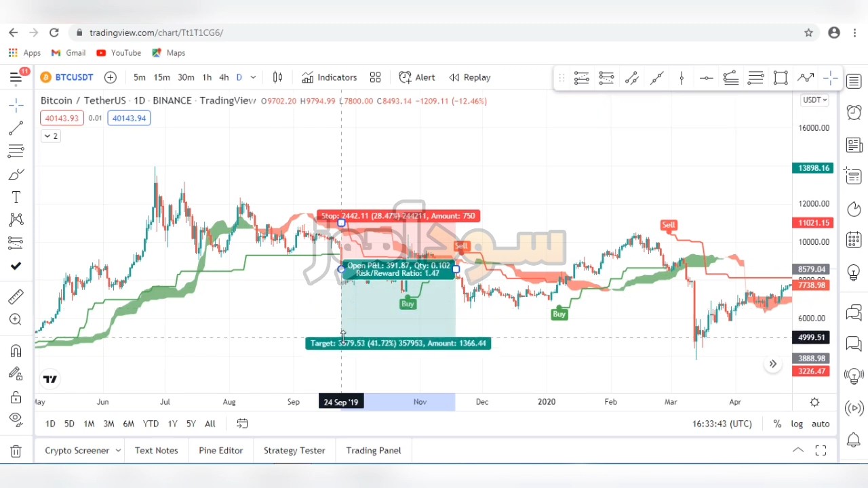Image resolution: width=868 pixels, height=488 pixels.
Task: Toggle stay in drawing mode
Action: (x=16, y=373)
